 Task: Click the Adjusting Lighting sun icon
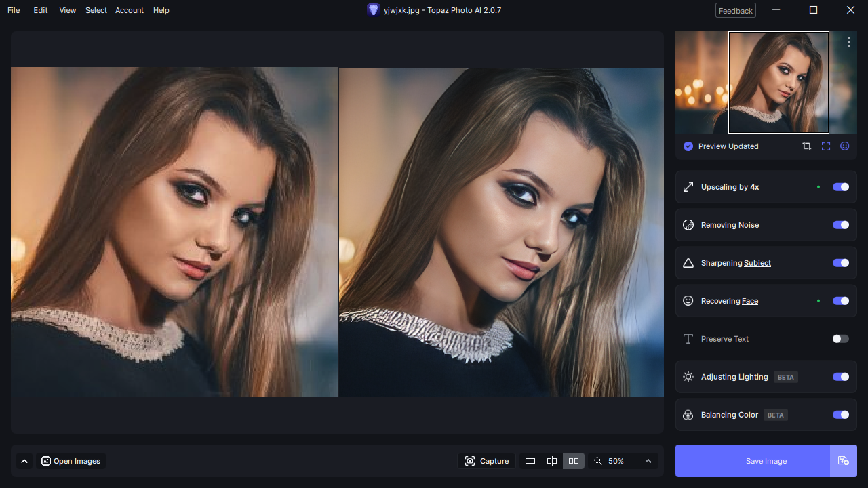tap(688, 377)
